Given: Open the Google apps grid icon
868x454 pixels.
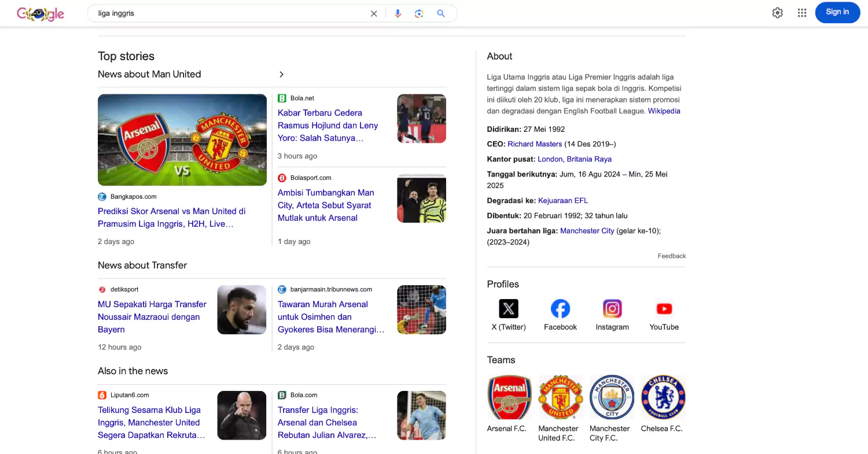Looking at the screenshot, I should 802,13.
